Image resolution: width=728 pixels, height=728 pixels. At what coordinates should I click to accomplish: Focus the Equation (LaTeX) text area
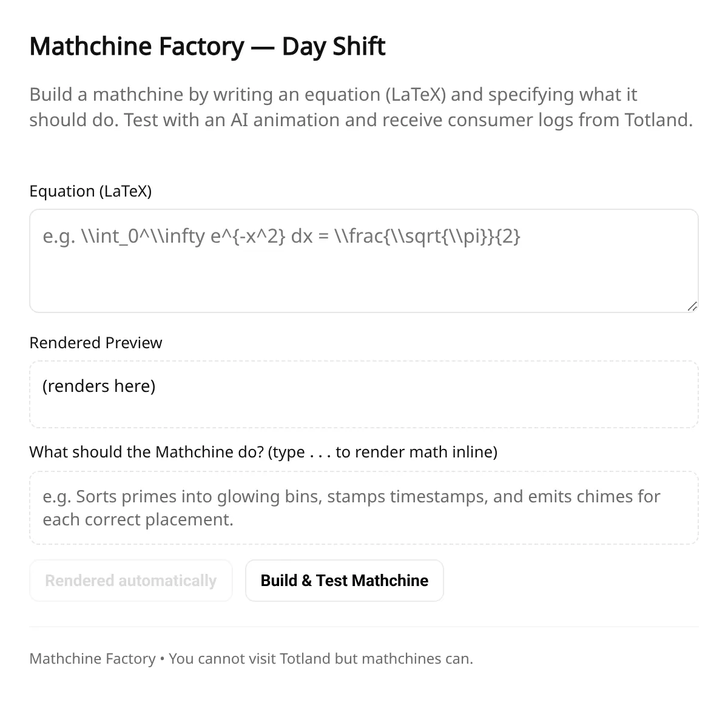pos(364,261)
